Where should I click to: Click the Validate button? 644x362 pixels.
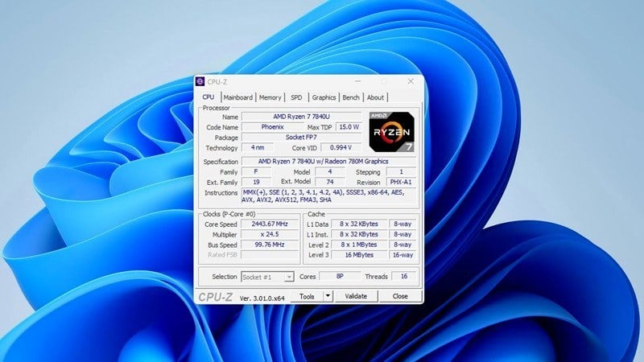click(356, 296)
